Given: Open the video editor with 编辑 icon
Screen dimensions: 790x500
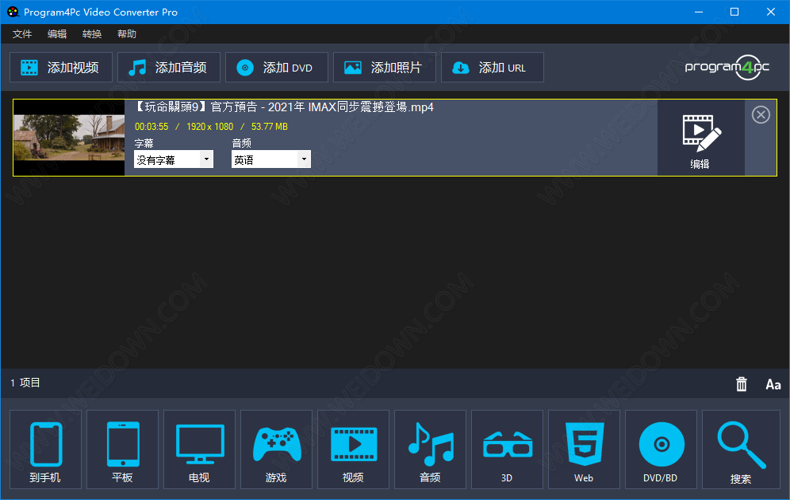Looking at the screenshot, I should (x=701, y=138).
